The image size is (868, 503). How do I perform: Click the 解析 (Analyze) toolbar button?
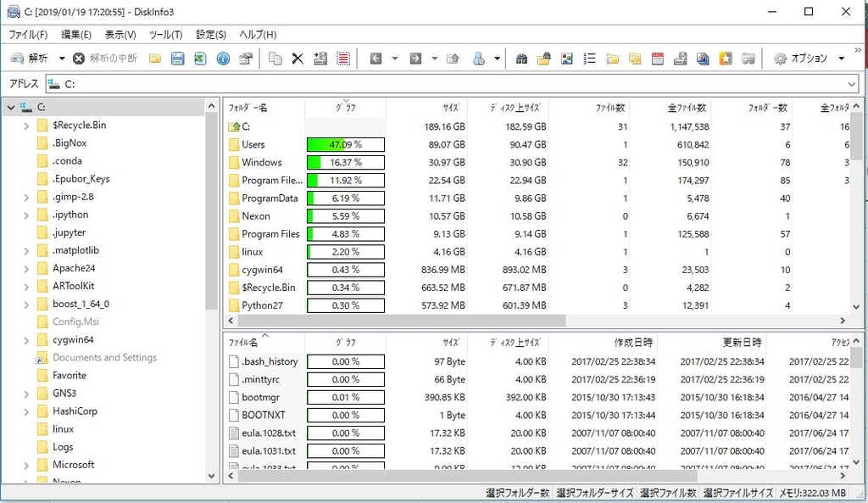point(30,59)
